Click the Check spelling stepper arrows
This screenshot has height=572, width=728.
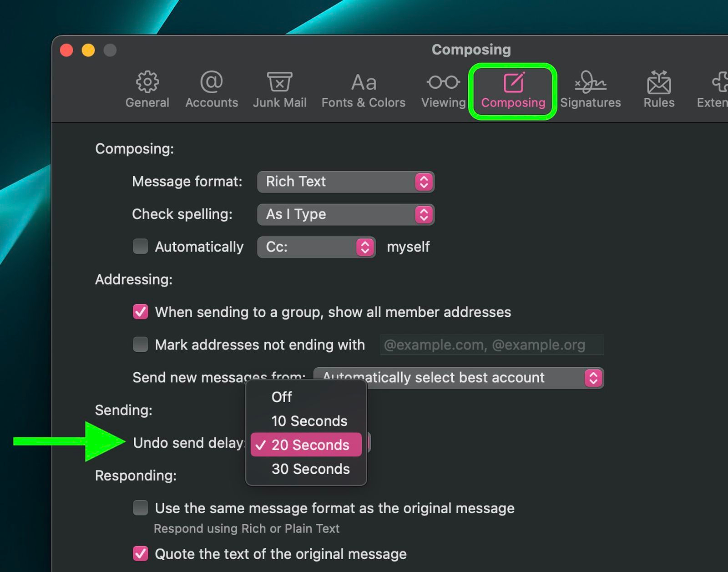424,215
